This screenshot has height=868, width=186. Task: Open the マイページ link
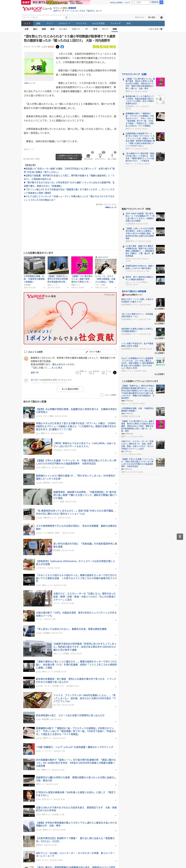(x=139, y=17)
